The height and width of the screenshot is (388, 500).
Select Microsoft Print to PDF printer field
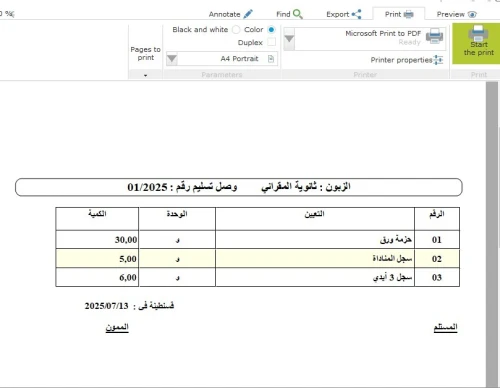(x=365, y=39)
